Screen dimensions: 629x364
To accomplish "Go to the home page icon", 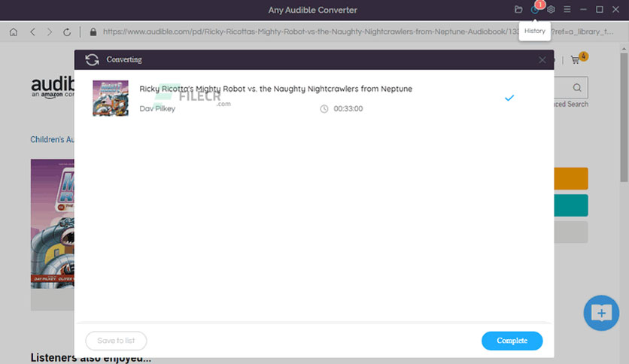I will 14,32.
